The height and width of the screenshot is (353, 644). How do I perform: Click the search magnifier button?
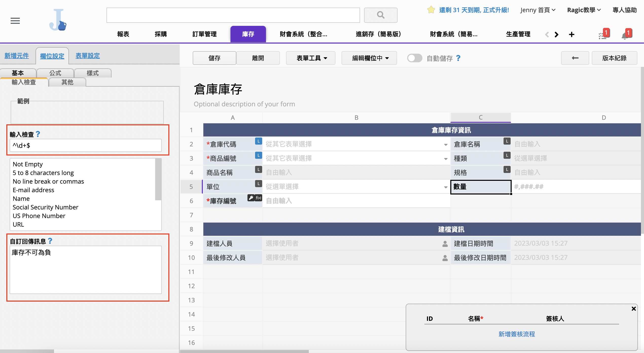point(380,15)
